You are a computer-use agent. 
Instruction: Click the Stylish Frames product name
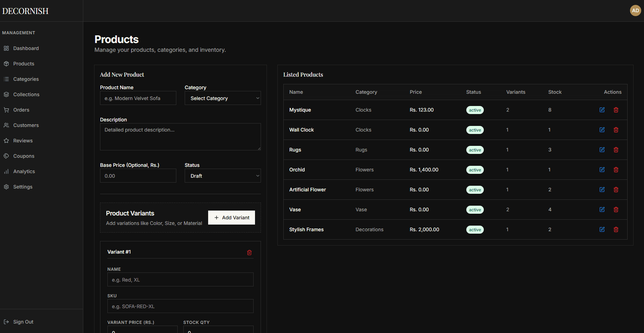pyautogui.click(x=306, y=229)
